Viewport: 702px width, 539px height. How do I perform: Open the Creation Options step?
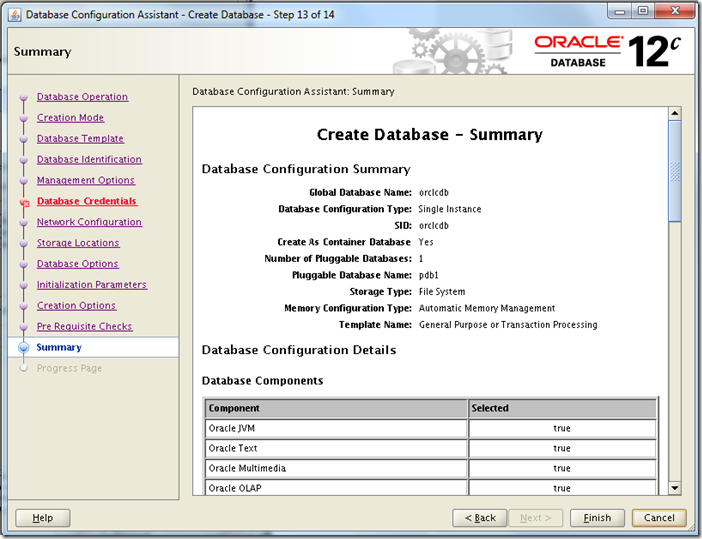[x=76, y=306]
